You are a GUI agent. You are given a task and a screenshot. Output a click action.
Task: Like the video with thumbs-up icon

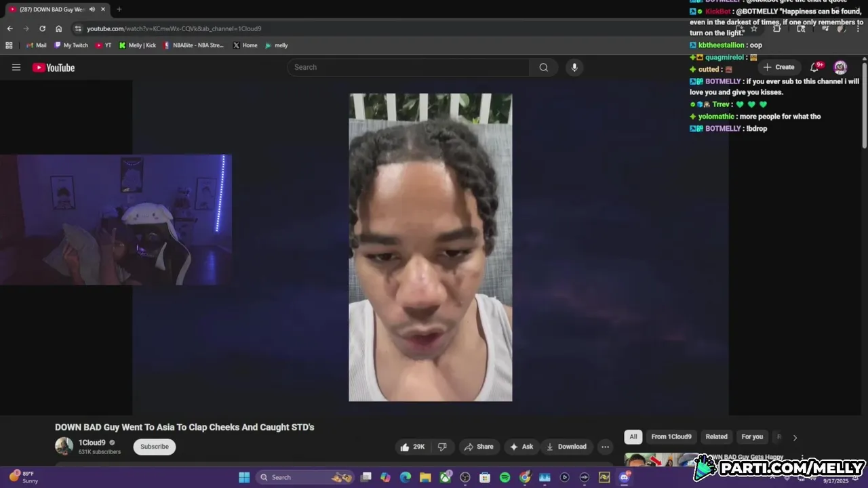(412, 447)
